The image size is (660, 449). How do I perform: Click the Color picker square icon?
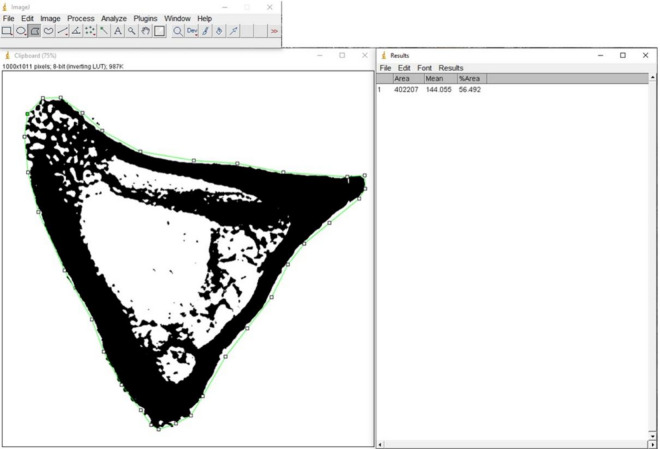(x=159, y=31)
